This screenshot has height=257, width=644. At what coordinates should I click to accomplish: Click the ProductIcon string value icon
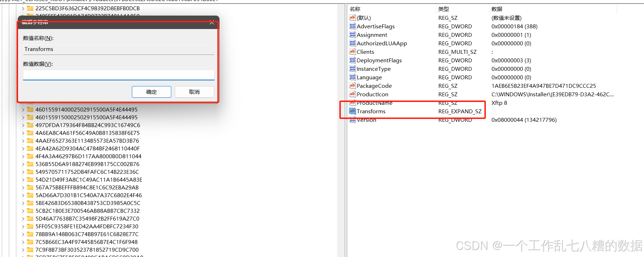pyautogui.click(x=352, y=94)
